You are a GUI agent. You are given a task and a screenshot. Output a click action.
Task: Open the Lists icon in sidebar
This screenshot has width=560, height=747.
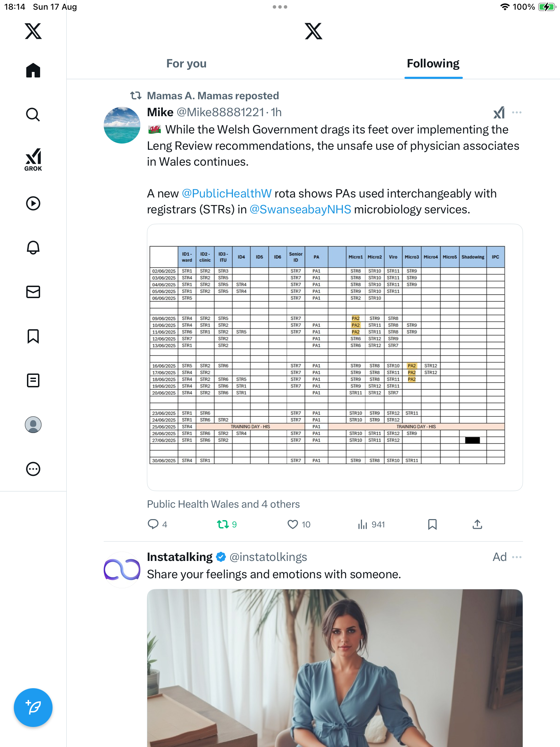pos(33,380)
